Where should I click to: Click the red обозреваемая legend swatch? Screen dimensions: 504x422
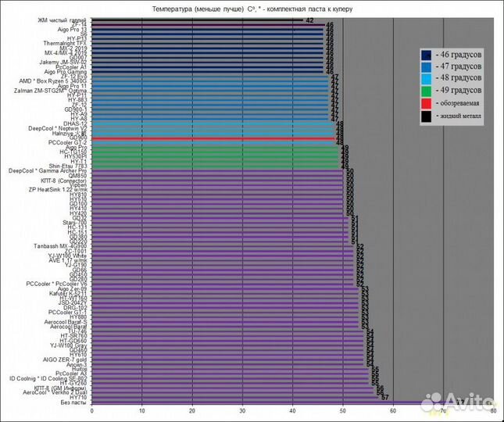[x=427, y=103]
